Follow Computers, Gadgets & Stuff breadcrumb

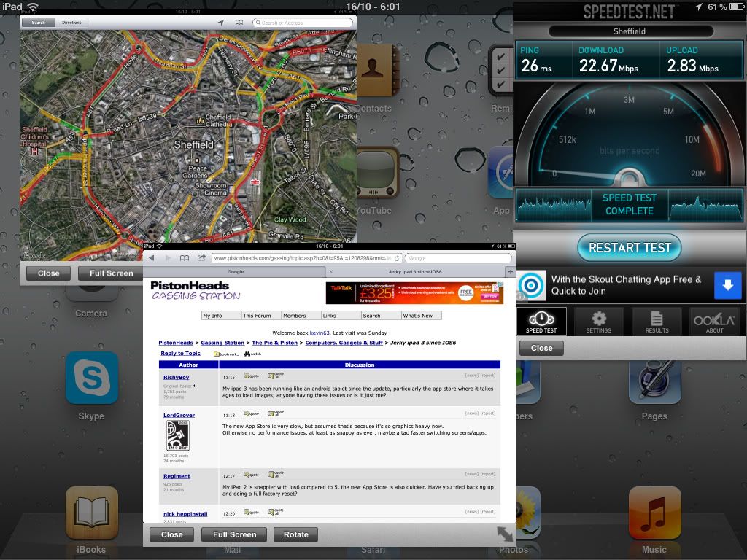344,343
